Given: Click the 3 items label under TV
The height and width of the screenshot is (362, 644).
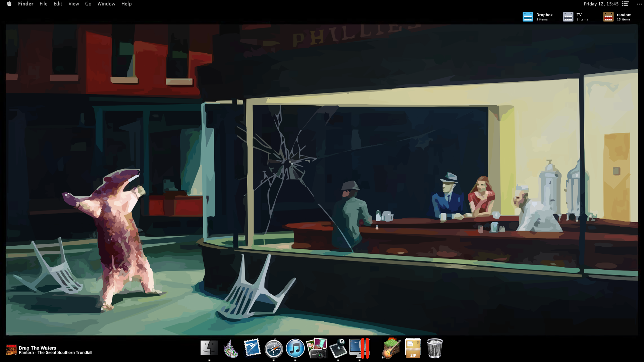Looking at the screenshot, I should pyautogui.click(x=582, y=19).
